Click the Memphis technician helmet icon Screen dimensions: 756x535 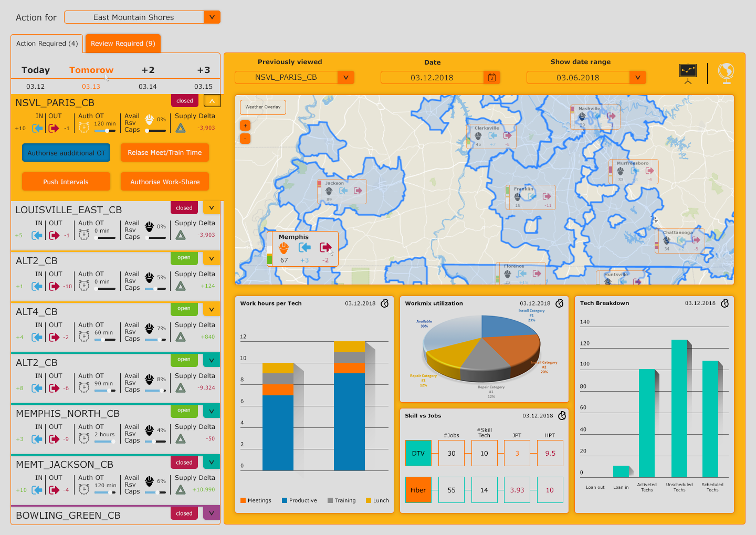(x=284, y=248)
